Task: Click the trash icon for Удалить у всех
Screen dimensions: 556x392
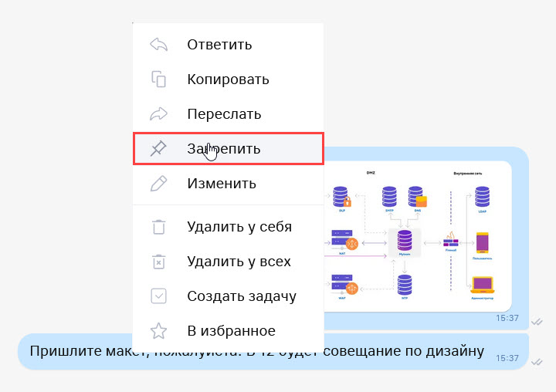Action: coord(158,262)
